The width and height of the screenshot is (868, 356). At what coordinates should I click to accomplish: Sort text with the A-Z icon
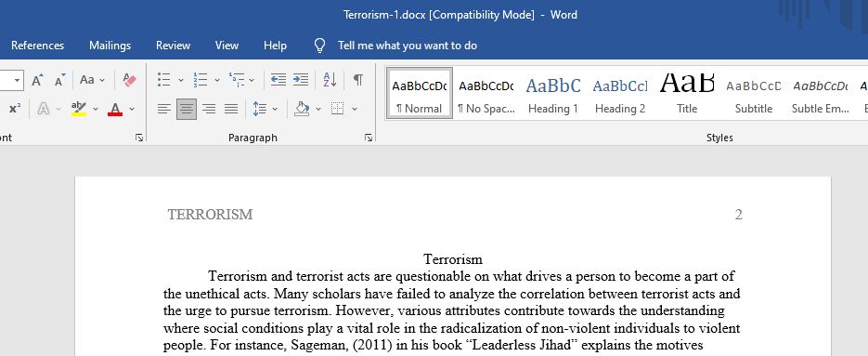point(330,80)
